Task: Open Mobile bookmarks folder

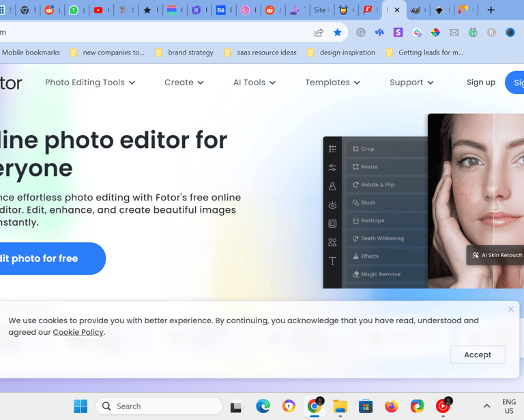Action: [31, 52]
